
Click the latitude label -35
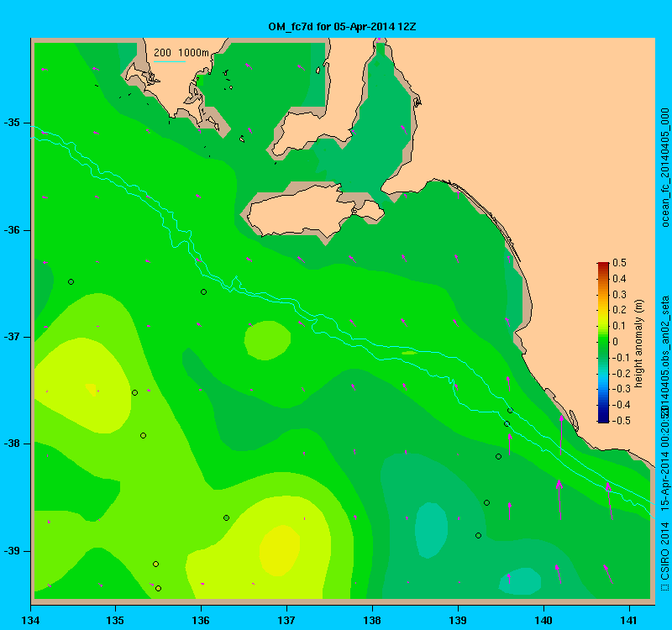(x=12, y=123)
